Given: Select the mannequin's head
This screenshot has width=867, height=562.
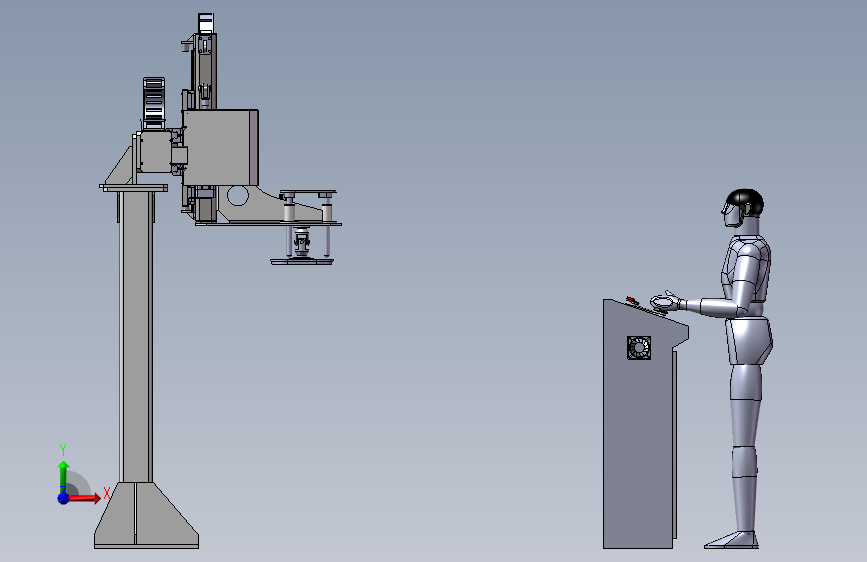Looking at the screenshot, I should click(x=742, y=207).
